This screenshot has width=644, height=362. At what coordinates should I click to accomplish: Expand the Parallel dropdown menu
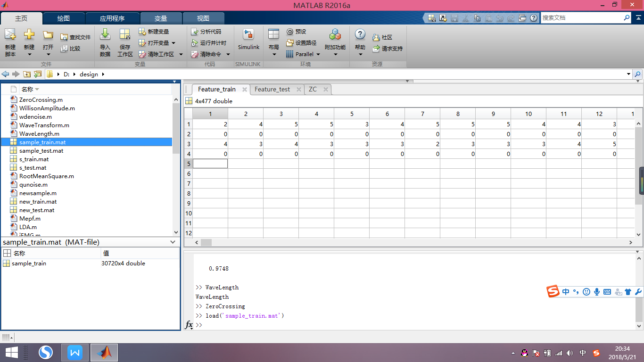pos(318,54)
